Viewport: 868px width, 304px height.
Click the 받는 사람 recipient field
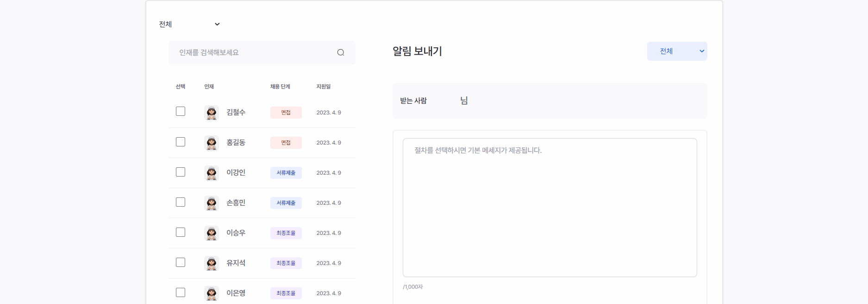click(550, 101)
